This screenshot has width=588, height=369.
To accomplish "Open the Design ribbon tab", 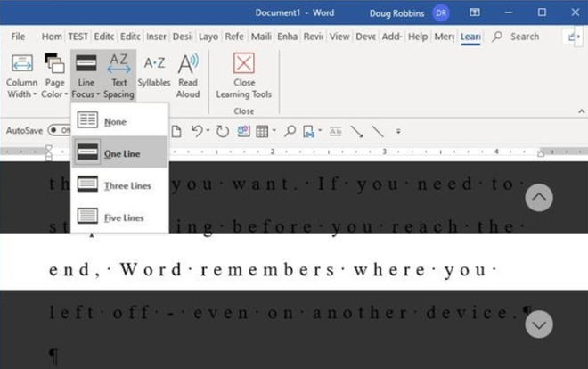I will [183, 37].
